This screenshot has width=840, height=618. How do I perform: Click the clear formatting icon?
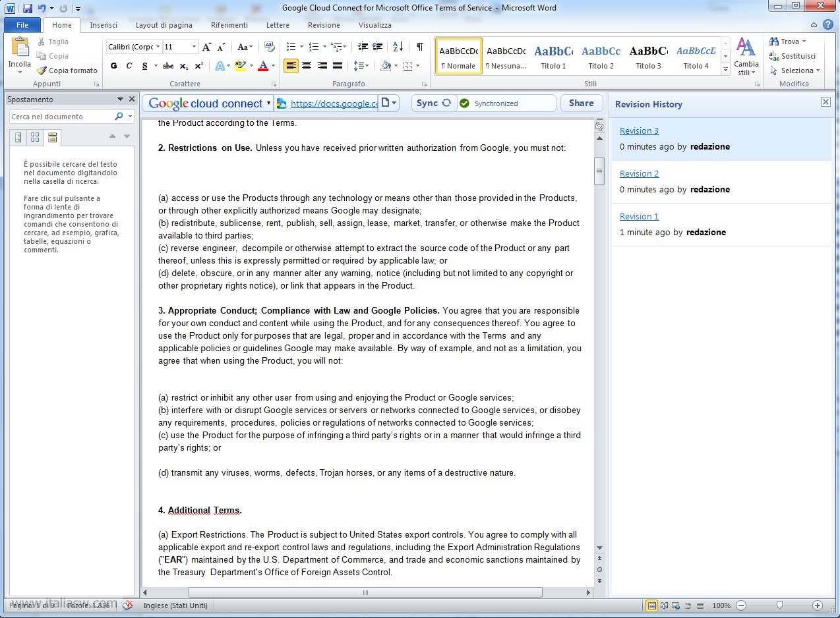pyautogui.click(x=269, y=47)
